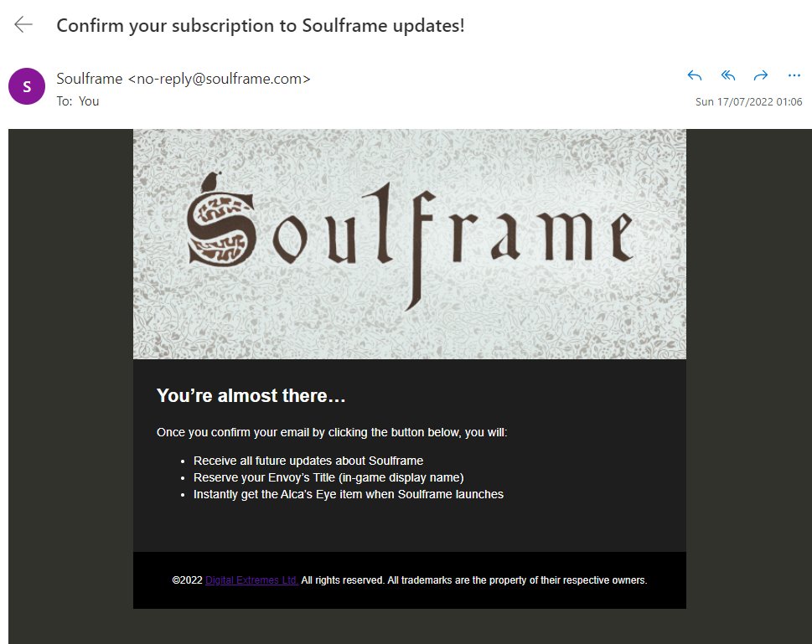Image resolution: width=812 pixels, height=644 pixels.
Task: Click 'All rights reserved' footer text
Action: [x=342, y=580]
